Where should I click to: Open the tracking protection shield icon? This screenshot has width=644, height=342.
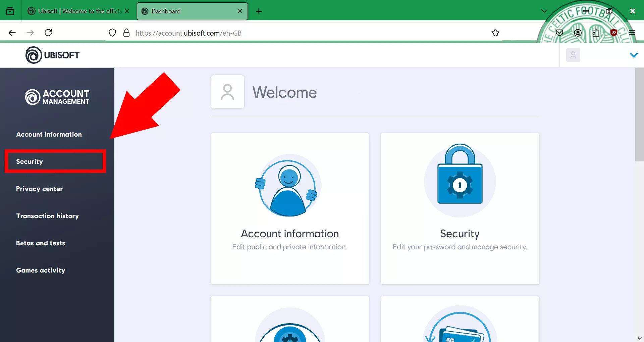[112, 33]
